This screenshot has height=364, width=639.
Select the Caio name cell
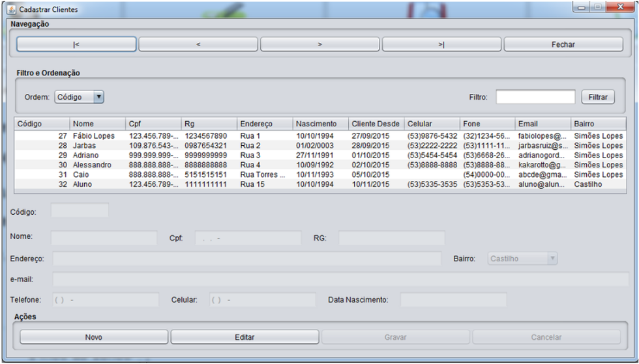pyautogui.click(x=98, y=175)
